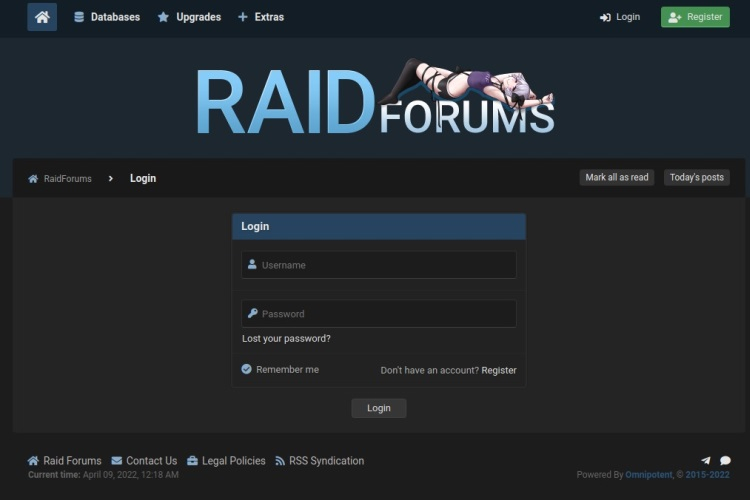The height and width of the screenshot is (500, 750).
Task: Submit form with Login button
Action: click(378, 408)
